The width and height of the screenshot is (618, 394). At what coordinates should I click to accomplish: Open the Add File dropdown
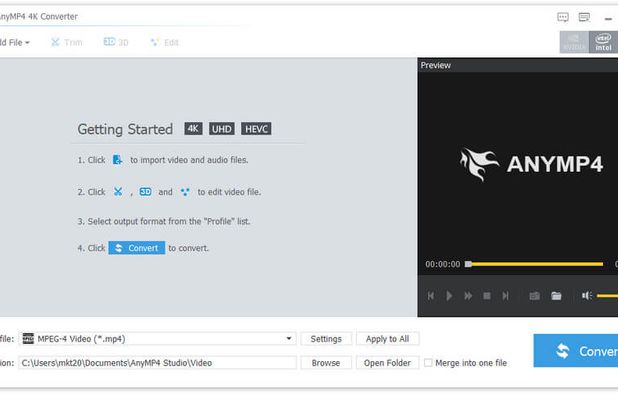click(14, 43)
